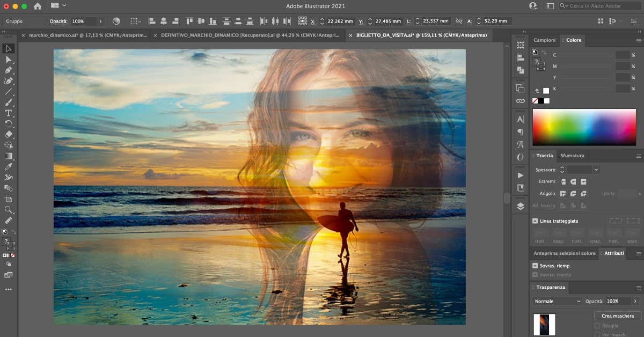
Task: Close the BIGLIETTO_DA_VISITA.ai document tab
Action: (x=351, y=35)
